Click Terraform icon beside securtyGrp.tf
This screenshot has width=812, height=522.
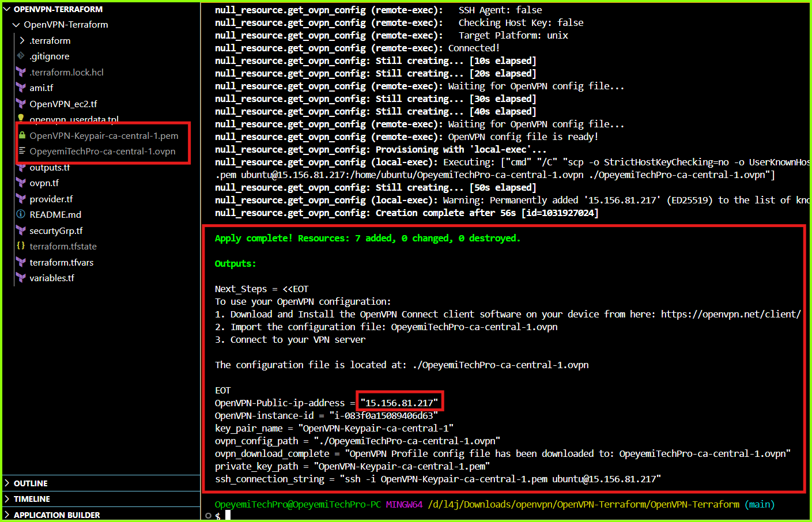(21, 230)
